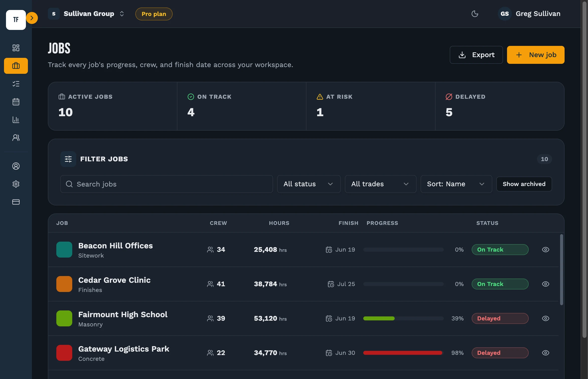The height and width of the screenshot is (379, 588).
Task: Click the At Risk warning triangle icon
Action: click(320, 97)
